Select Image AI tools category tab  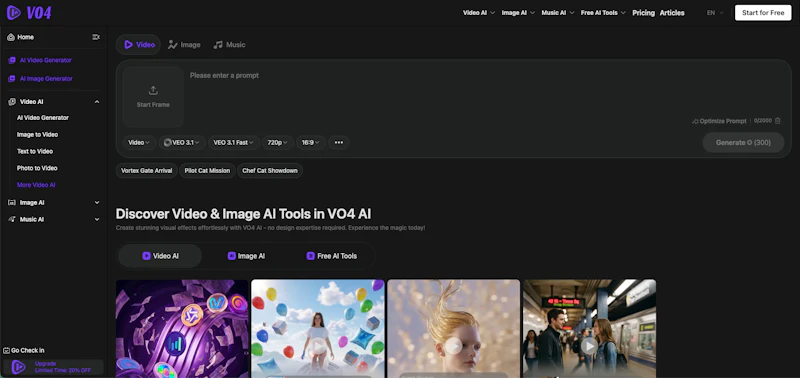[246, 256]
